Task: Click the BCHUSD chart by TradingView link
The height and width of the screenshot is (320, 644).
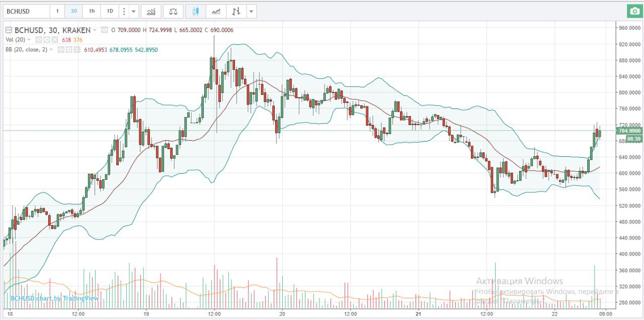Action: coord(55,298)
